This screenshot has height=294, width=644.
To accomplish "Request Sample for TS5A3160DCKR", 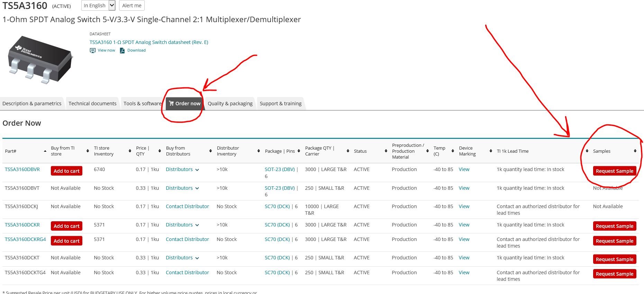I will pyautogui.click(x=615, y=226).
